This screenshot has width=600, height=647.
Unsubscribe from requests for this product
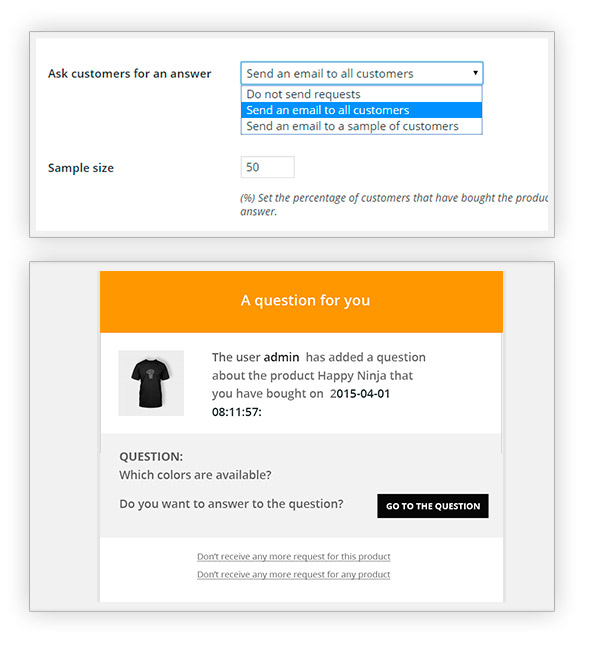(x=293, y=556)
